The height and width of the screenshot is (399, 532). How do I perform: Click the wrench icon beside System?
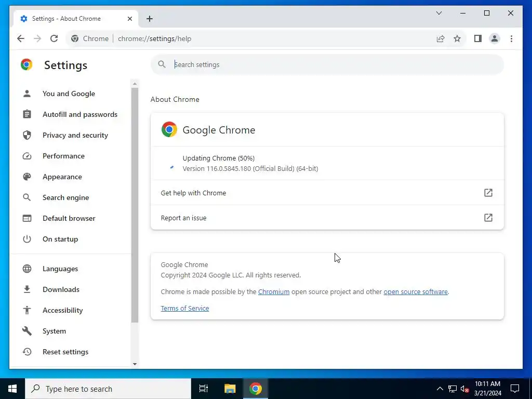pyautogui.click(x=27, y=331)
